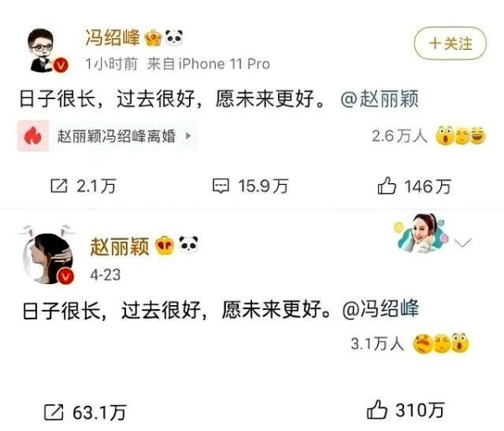The height and width of the screenshot is (431, 504).
Task: Click the panda badge next to 冯绍峰
Action: (x=174, y=37)
